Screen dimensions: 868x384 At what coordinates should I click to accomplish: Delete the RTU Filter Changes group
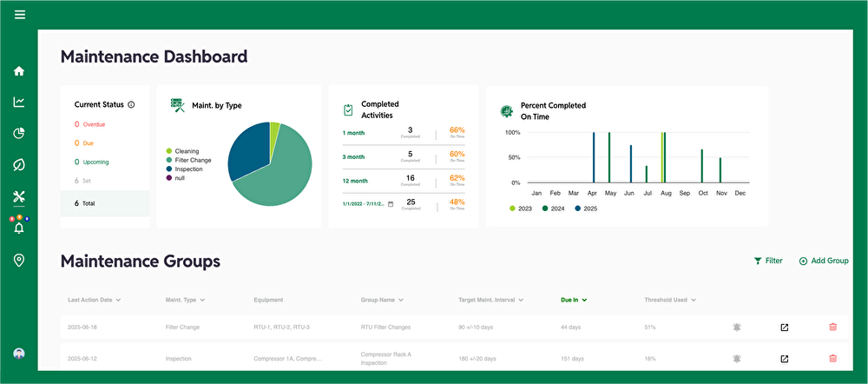point(832,327)
